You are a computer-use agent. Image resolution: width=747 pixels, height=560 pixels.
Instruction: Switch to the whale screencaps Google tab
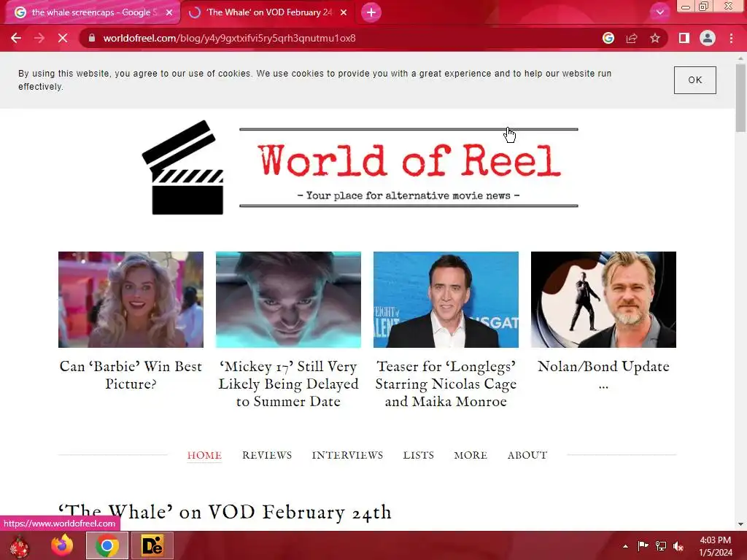tap(93, 12)
